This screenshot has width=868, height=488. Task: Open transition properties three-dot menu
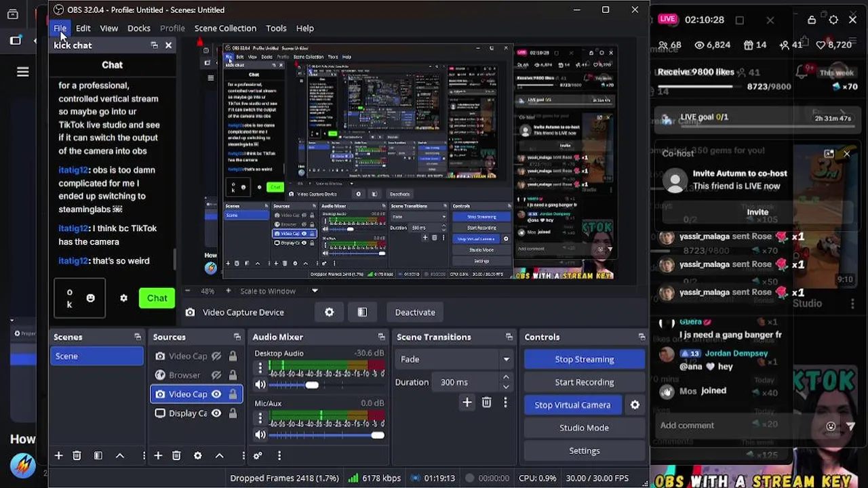(x=505, y=403)
